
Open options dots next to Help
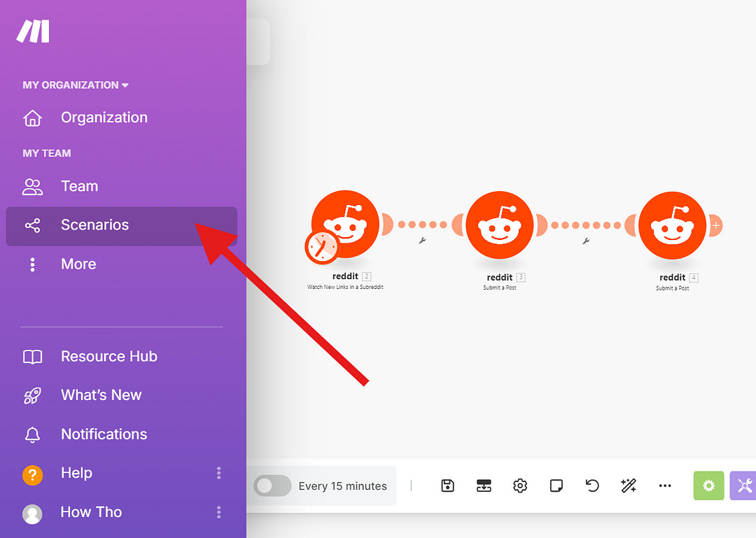tap(219, 473)
